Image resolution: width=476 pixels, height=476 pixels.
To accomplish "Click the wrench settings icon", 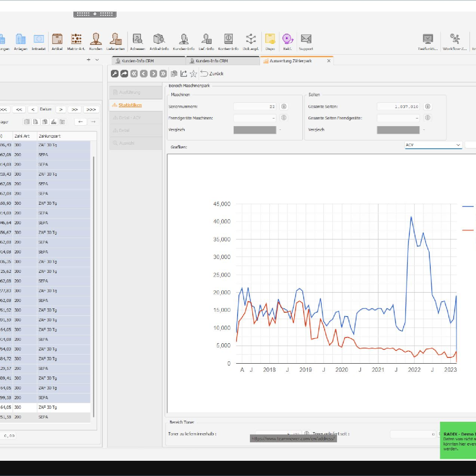I will pyautogui.click(x=114, y=73).
